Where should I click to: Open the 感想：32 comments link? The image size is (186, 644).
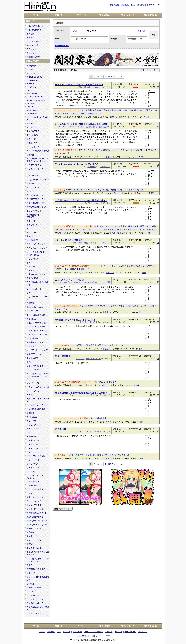(117, 193)
